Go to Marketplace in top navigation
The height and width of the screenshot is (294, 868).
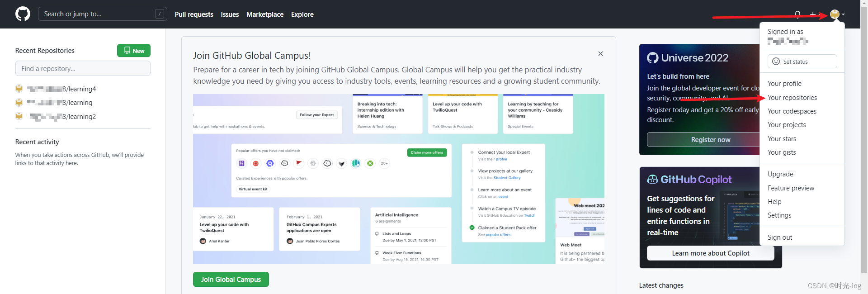265,14
